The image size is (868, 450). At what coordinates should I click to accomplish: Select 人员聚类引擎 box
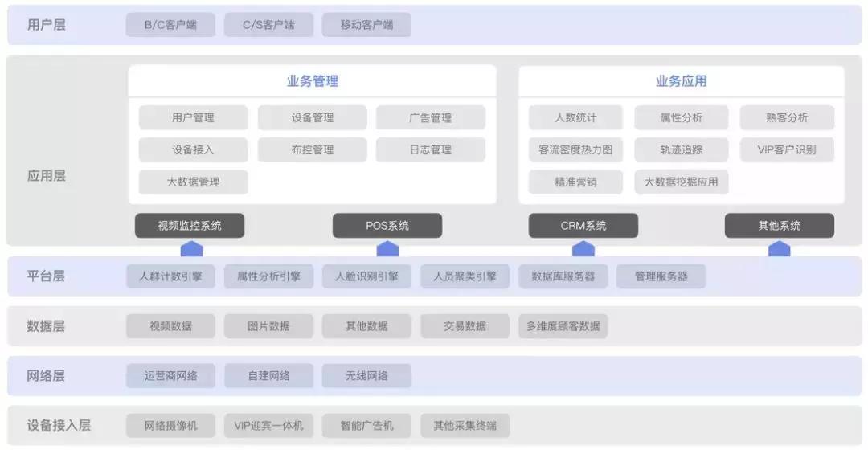pyautogui.click(x=465, y=276)
